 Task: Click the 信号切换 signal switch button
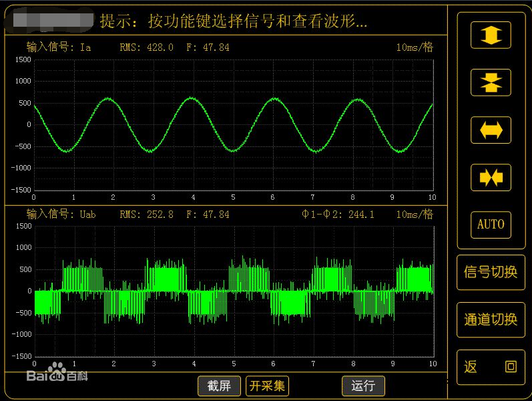pyautogui.click(x=491, y=272)
